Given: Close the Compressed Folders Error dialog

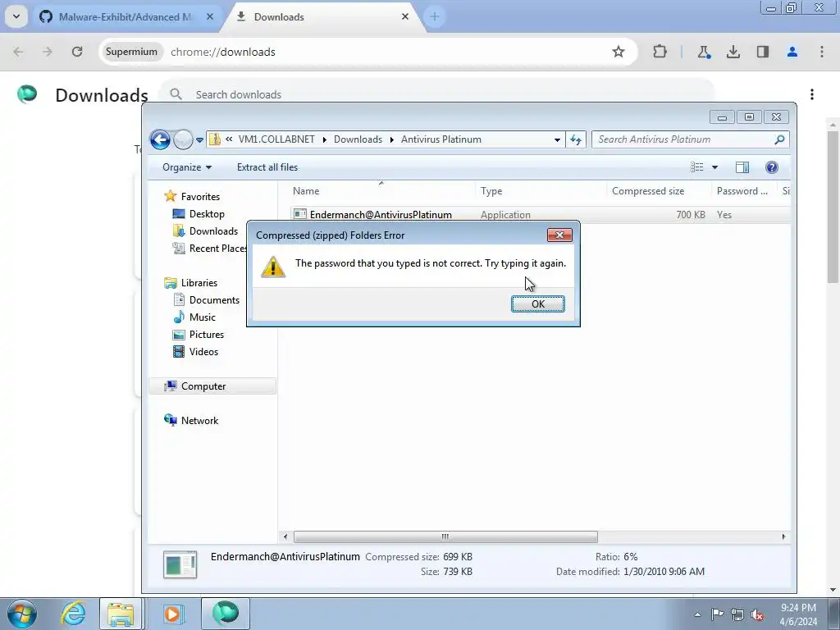Looking at the screenshot, I should (559, 235).
